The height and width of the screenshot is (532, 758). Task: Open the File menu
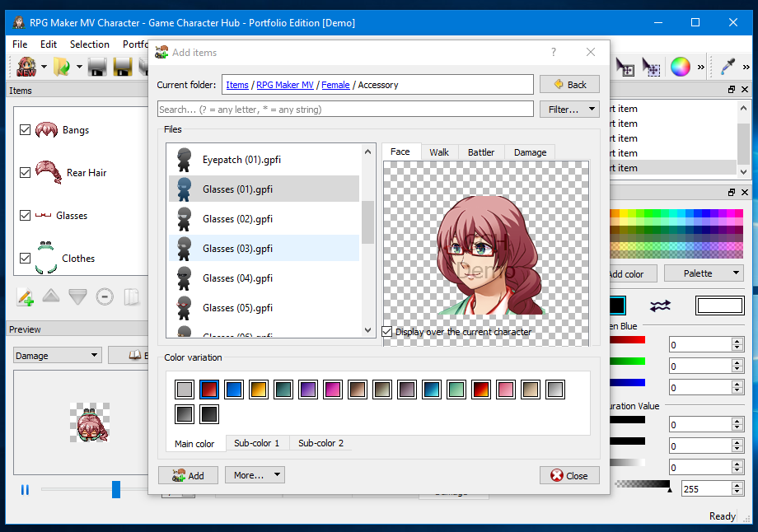[20, 44]
